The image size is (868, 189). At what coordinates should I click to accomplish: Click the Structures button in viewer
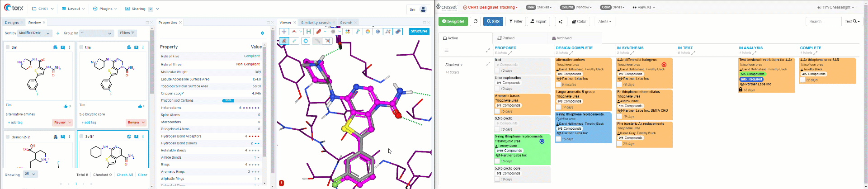click(x=419, y=31)
